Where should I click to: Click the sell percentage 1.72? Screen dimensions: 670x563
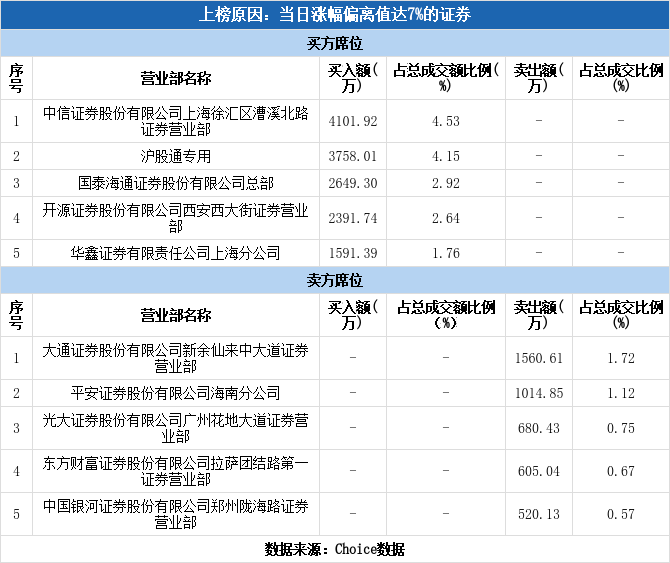tap(621, 358)
